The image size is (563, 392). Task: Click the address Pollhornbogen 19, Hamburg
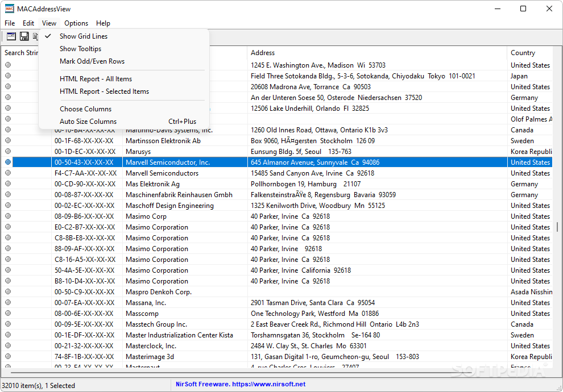pyautogui.click(x=305, y=184)
